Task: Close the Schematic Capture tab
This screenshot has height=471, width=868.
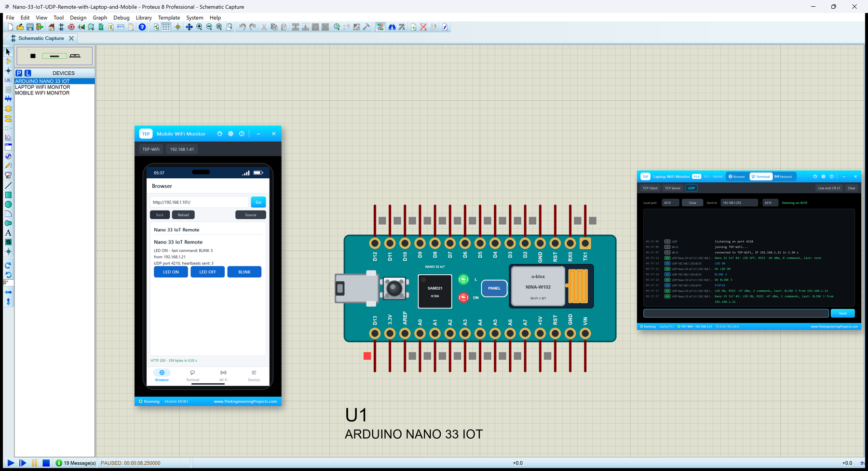Action: tap(71, 38)
